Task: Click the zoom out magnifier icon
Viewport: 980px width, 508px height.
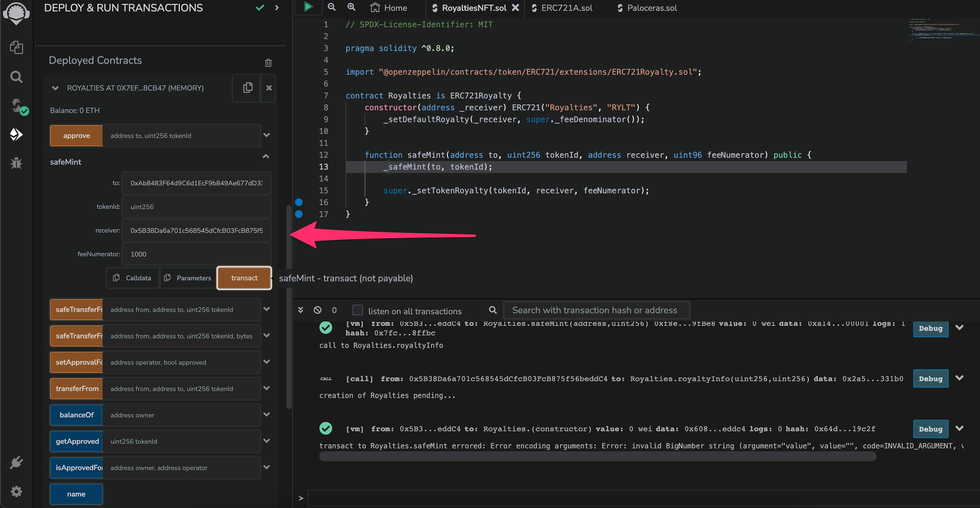Action: (330, 7)
